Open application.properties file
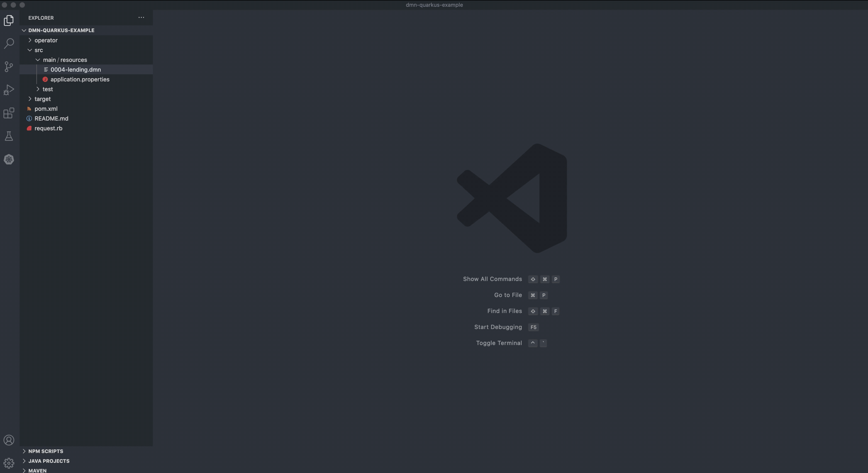Viewport: 868px width, 473px height. click(80, 79)
